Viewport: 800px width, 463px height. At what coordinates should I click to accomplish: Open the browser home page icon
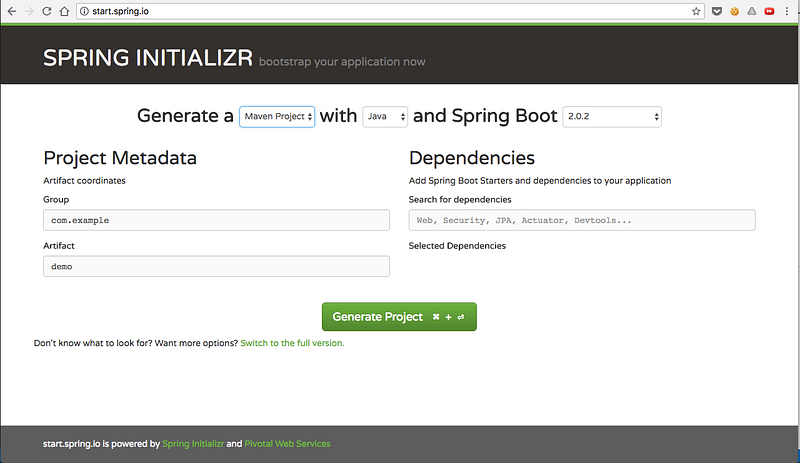64,11
